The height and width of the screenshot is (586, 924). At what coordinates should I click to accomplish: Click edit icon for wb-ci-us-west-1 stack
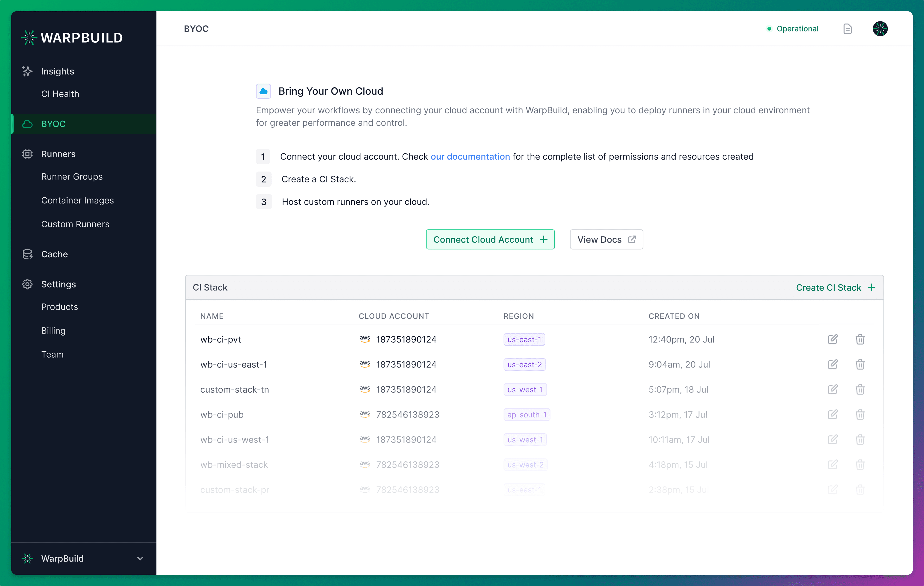[x=832, y=439]
